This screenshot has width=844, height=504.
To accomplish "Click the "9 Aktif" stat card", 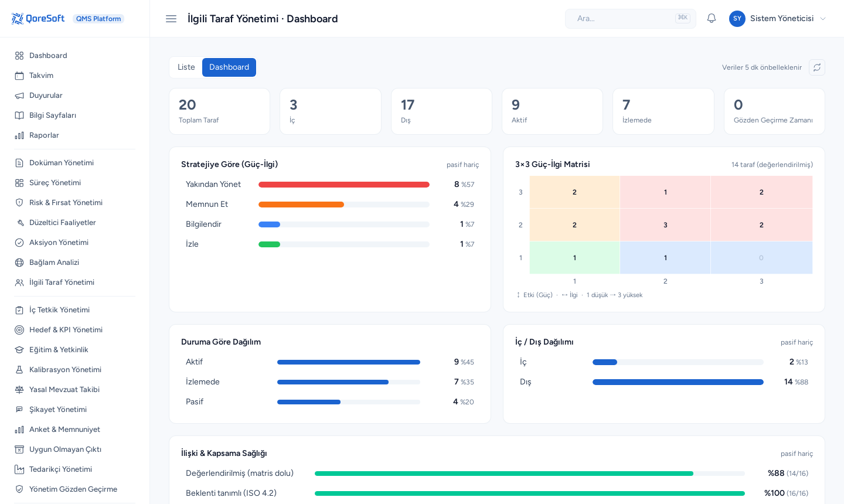I will [552, 111].
